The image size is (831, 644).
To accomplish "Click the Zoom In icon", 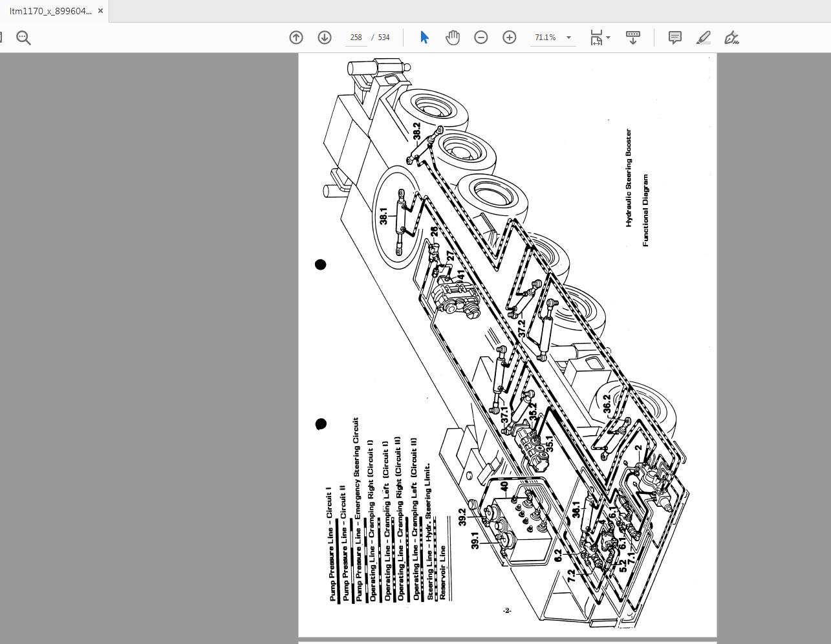I will 510,38.
